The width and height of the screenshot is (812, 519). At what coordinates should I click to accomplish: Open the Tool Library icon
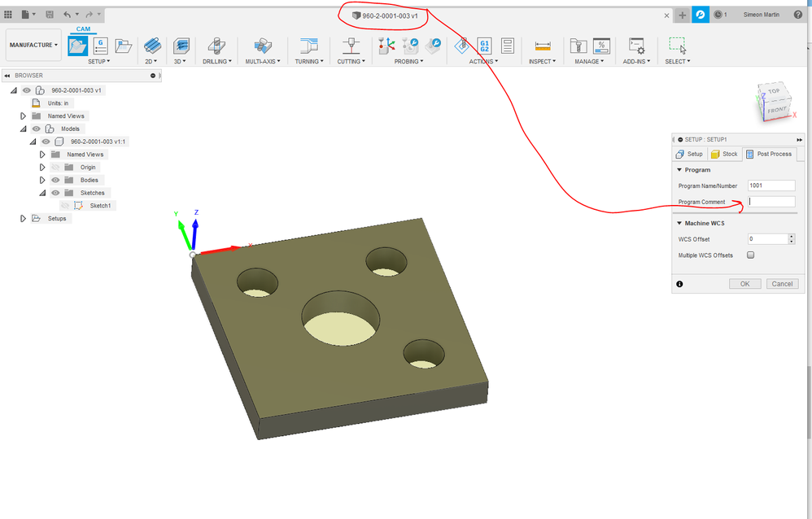578,46
